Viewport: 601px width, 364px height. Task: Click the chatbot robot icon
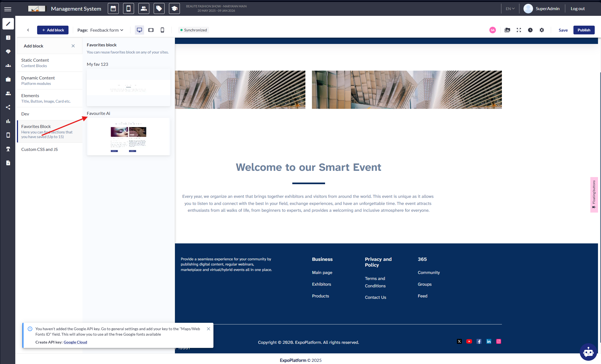[x=588, y=352]
